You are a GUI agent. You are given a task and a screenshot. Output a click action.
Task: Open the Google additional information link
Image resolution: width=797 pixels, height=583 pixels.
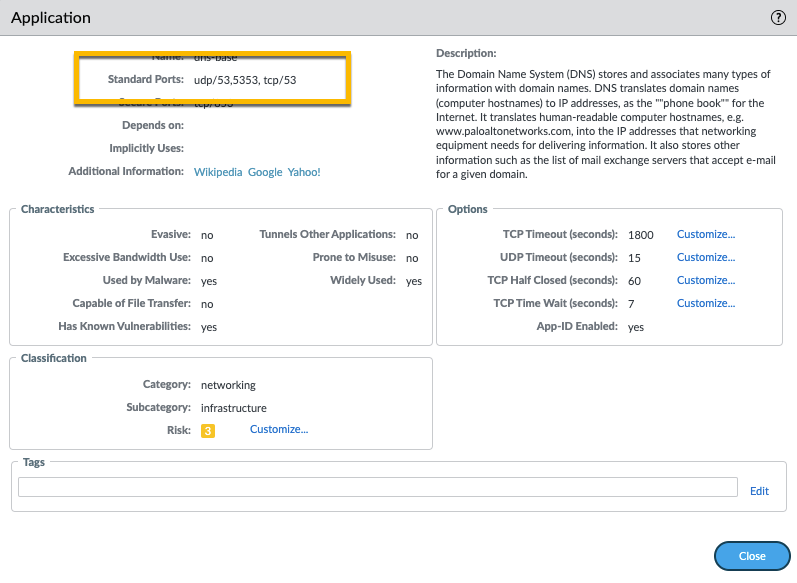click(x=265, y=172)
